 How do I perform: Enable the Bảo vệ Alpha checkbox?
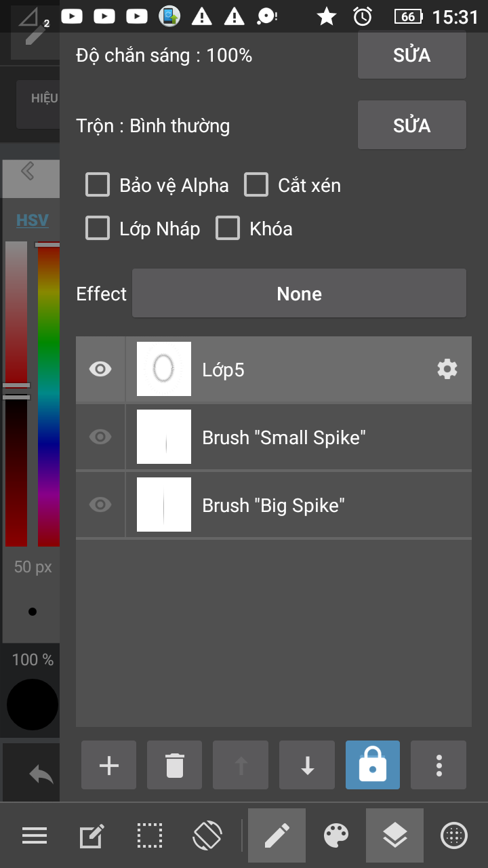coord(98,185)
